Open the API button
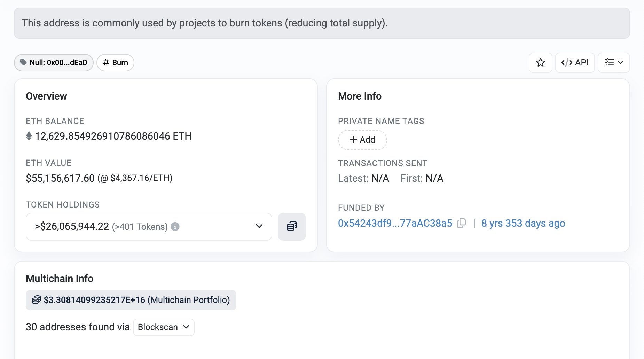Screen dimensions: 644x359 (x=575, y=63)
